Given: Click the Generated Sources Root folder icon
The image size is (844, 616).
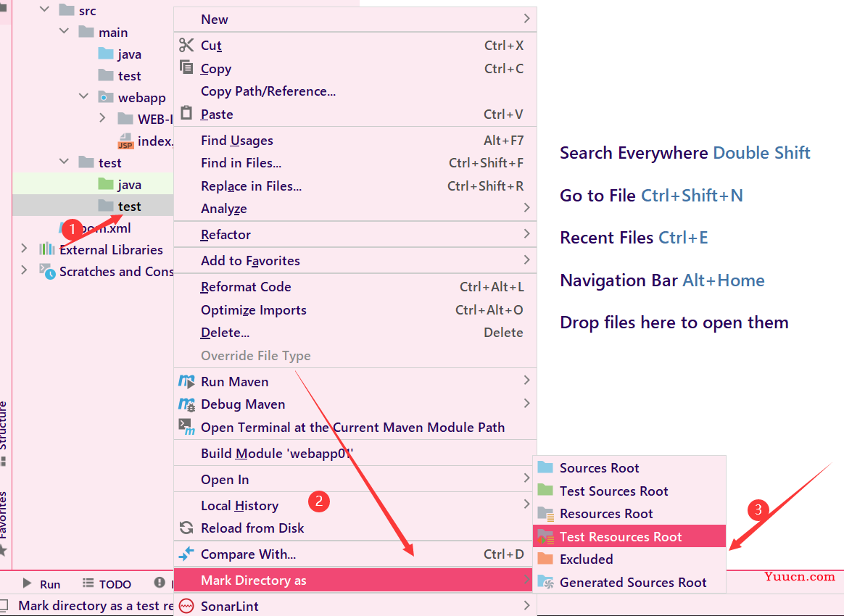Looking at the screenshot, I should click(x=546, y=582).
